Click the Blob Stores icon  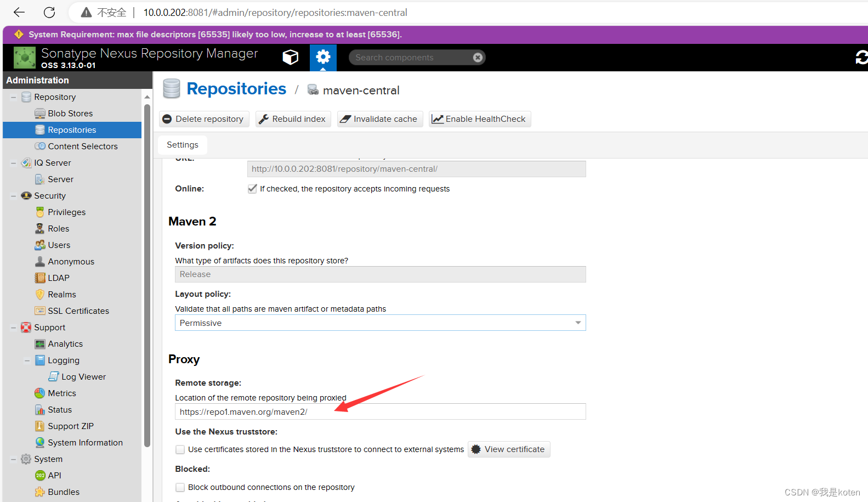coord(40,114)
